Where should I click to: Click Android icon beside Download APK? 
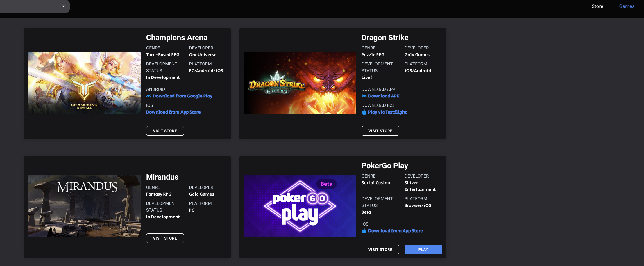[x=364, y=96]
